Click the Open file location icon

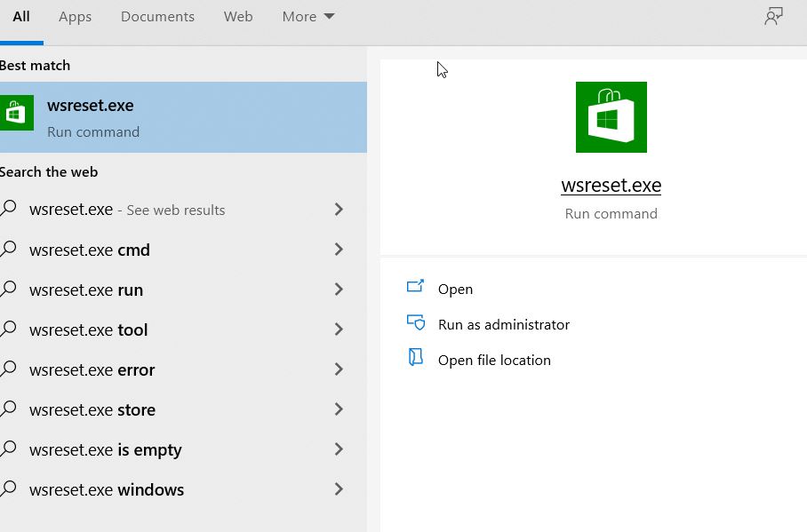pos(415,357)
